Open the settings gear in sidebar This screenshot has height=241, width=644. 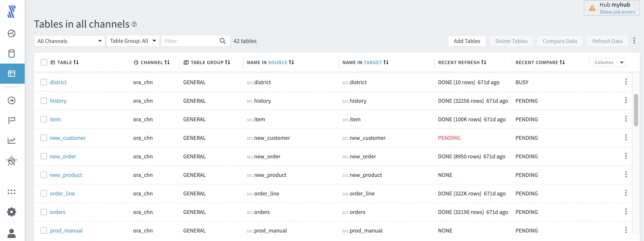[12, 212]
